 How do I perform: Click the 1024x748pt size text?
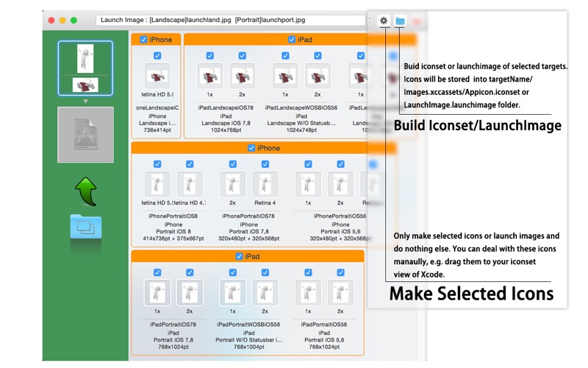point(301,130)
